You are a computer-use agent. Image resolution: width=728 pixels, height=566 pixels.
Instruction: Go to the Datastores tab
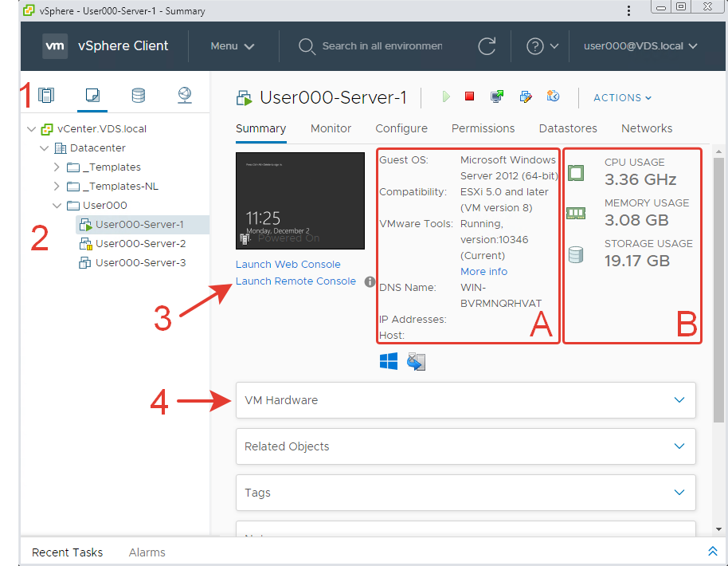(x=568, y=128)
